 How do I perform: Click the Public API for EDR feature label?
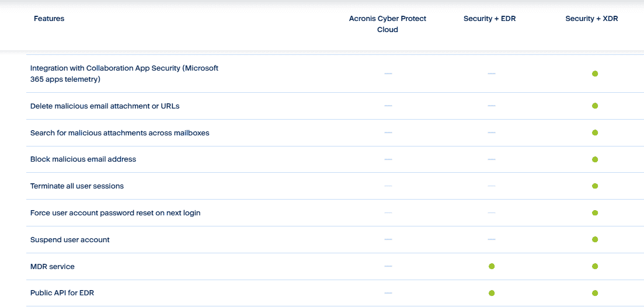[65, 293]
